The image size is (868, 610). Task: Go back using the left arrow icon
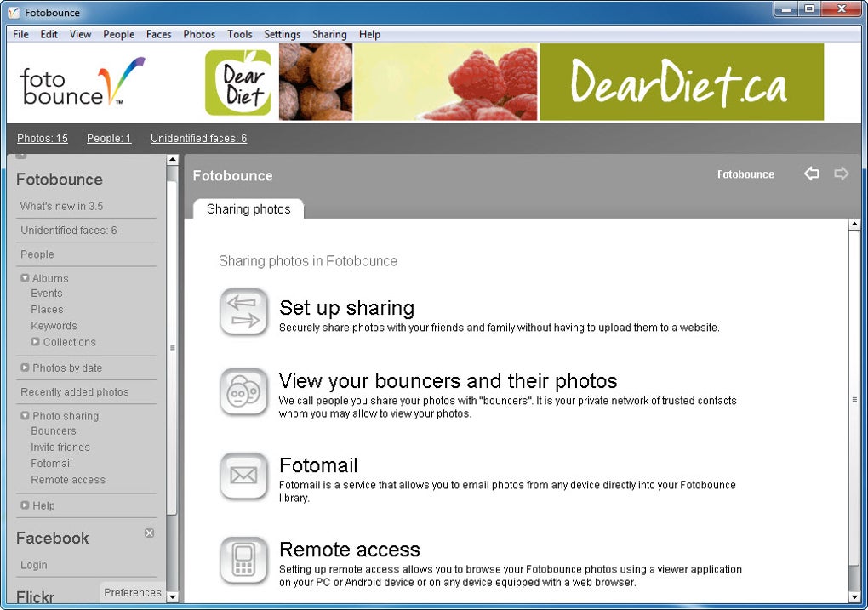812,174
